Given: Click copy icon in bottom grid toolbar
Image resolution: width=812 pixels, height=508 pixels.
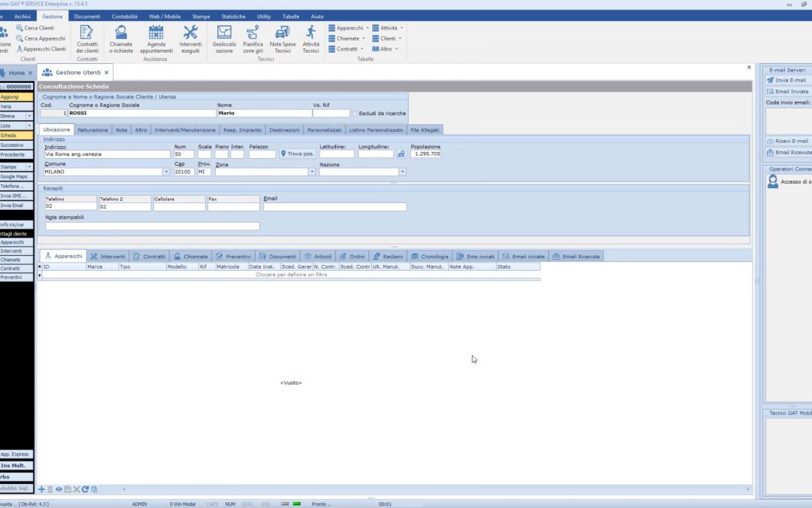Looking at the screenshot, I should pos(94,489).
